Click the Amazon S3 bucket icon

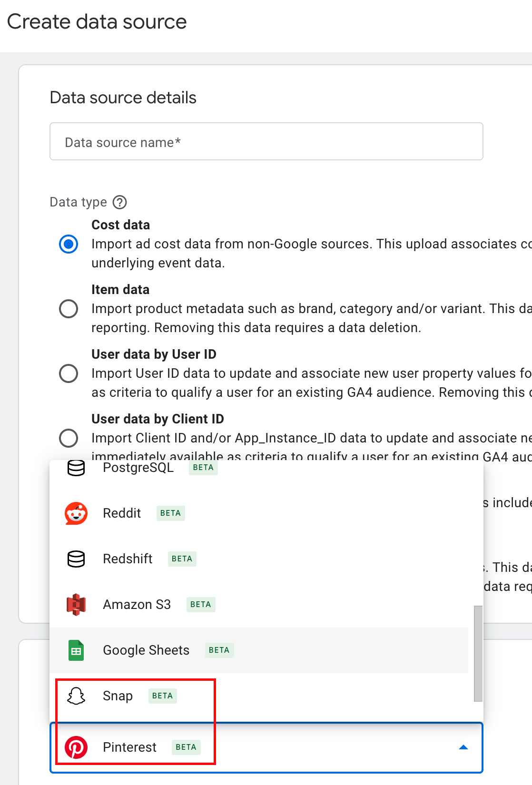(x=76, y=605)
